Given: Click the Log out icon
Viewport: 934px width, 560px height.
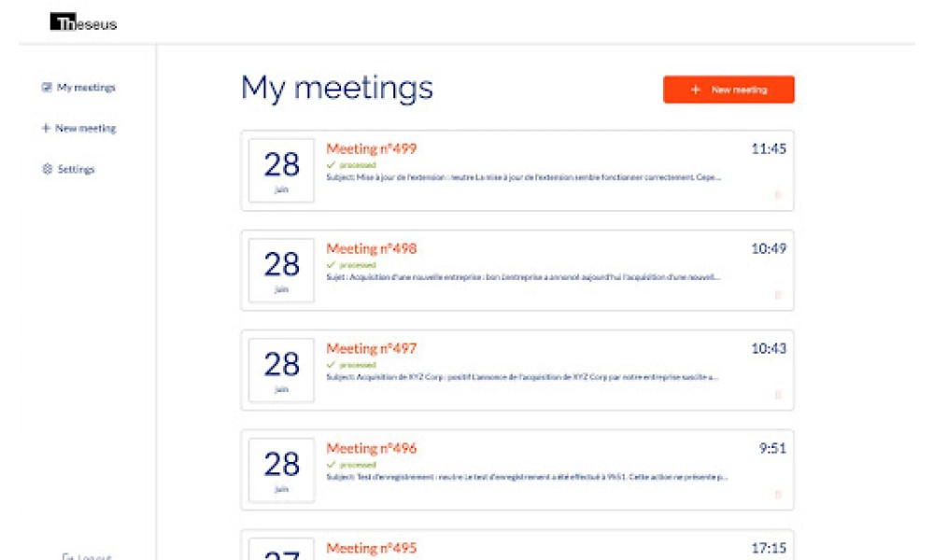Looking at the screenshot, I should (67, 556).
